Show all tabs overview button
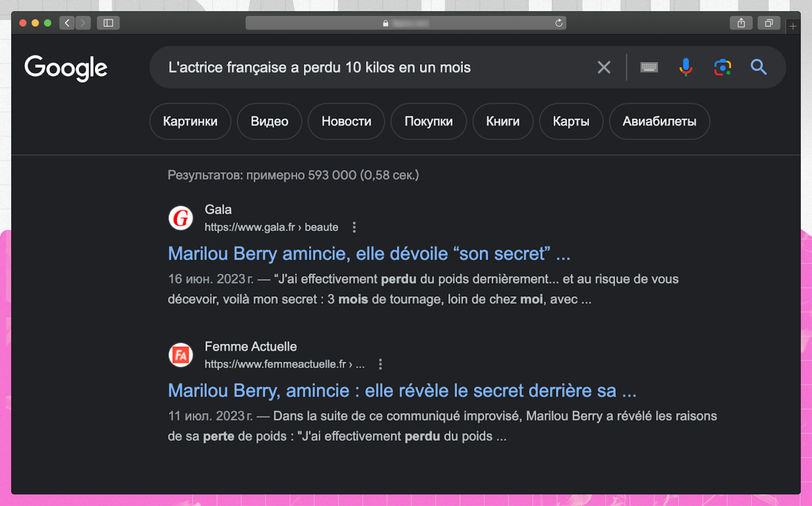Viewport: 812px width, 506px height. 769,23
